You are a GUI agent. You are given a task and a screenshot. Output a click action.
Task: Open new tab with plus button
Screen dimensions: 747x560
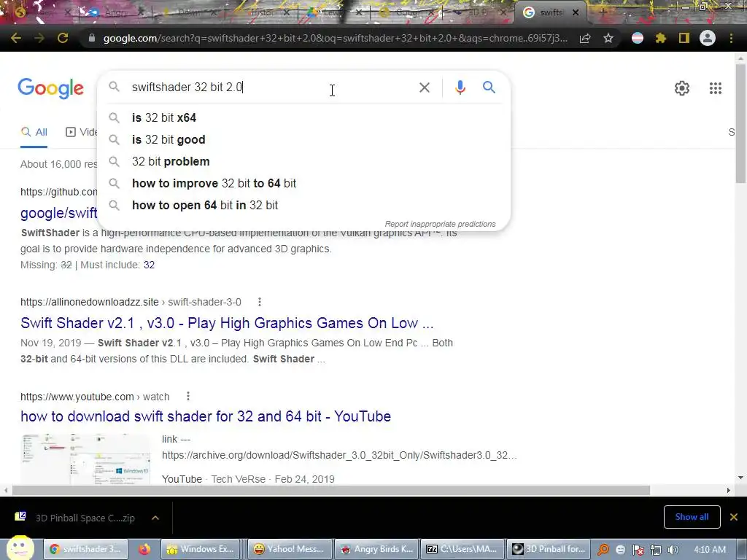click(602, 13)
